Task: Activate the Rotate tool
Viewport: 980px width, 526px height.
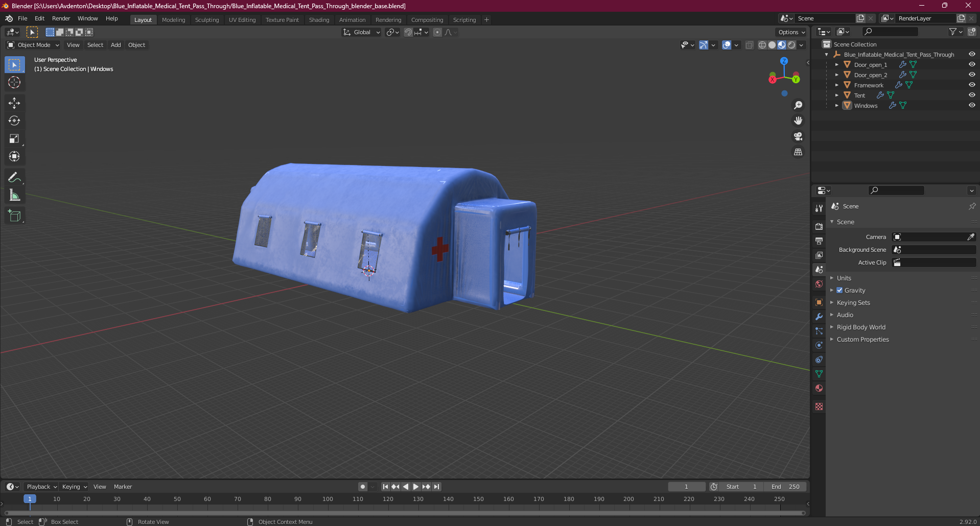Action: click(x=14, y=121)
